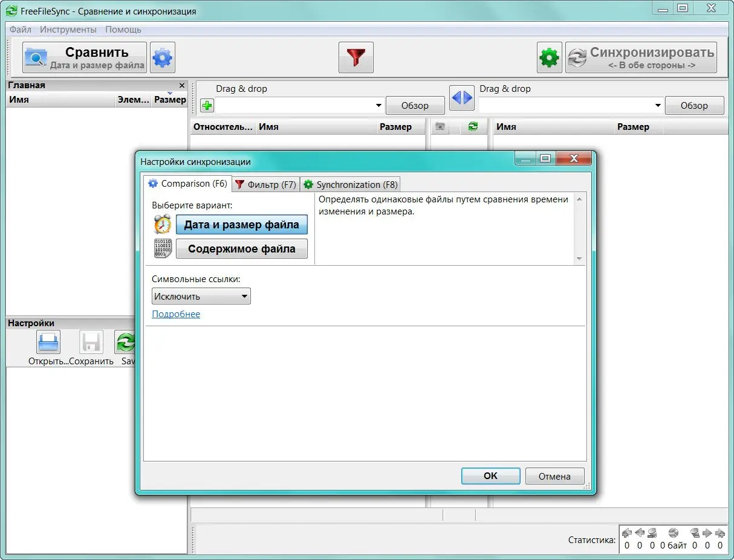Click Отмена to cancel the settings dialog
This screenshot has height=560, width=734.
click(555, 476)
